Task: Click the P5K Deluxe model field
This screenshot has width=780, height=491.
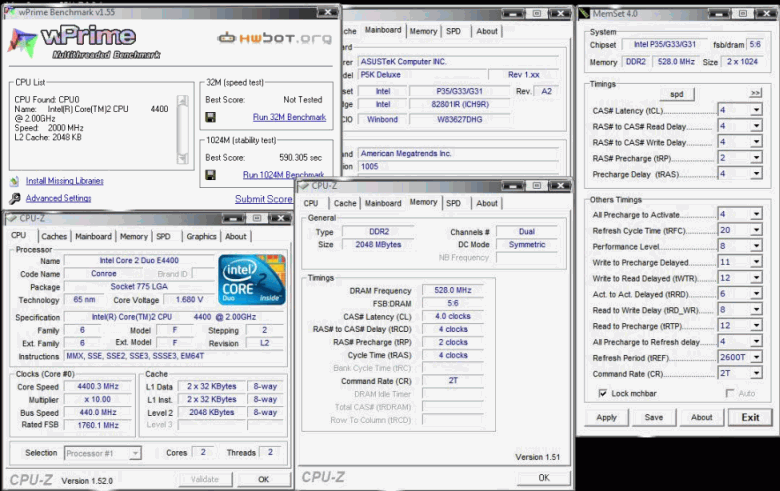Action: click(422, 75)
